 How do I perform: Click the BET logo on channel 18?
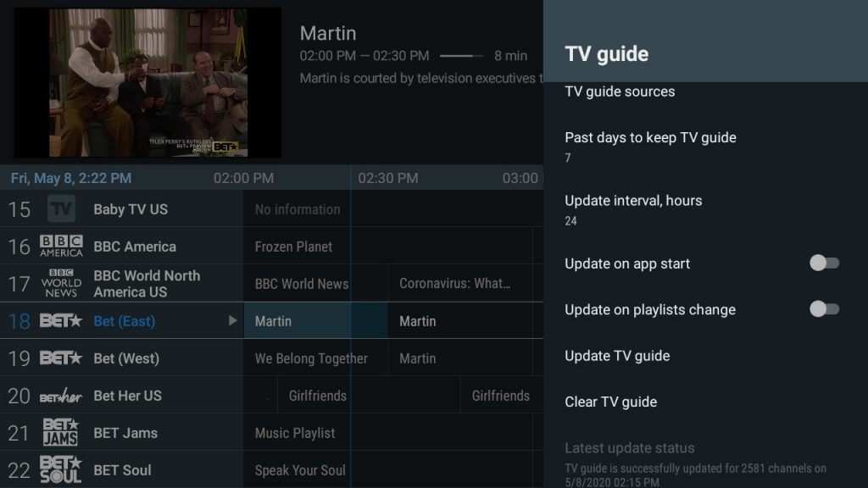tap(61, 320)
